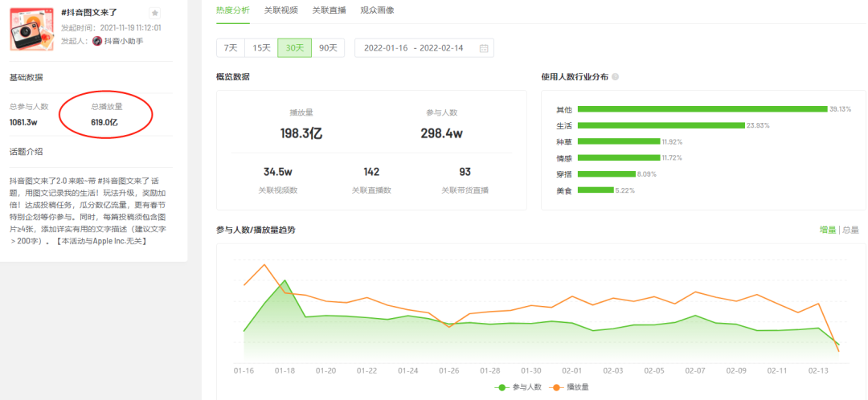The height and width of the screenshot is (400, 868).
Task: Click the 美食 industry bar
Action: click(596, 190)
